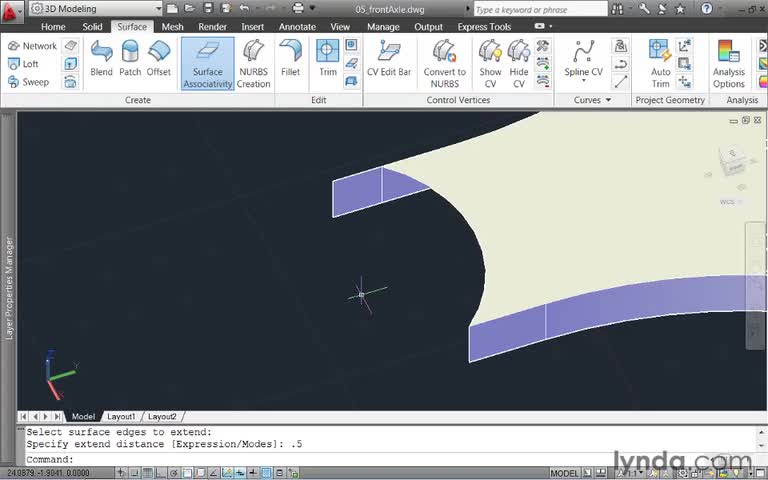Screen dimensions: 768x480
Task: Open the CV Edit Bar tool
Action: click(x=389, y=58)
